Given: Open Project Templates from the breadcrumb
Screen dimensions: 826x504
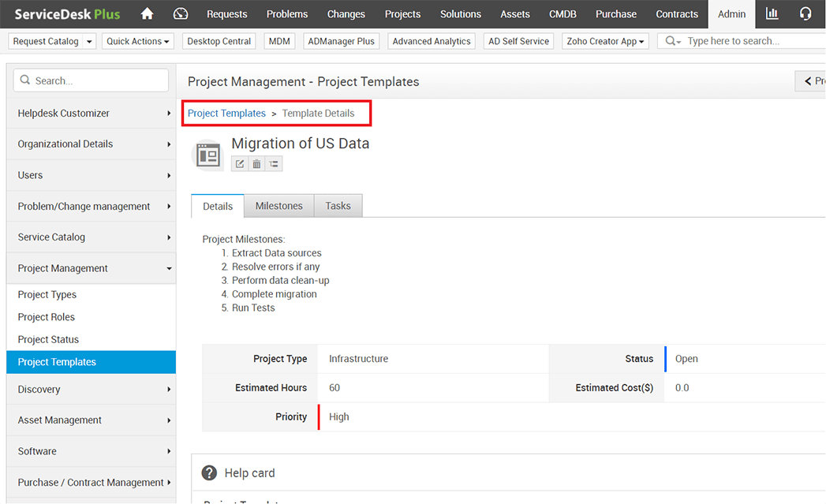Looking at the screenshot, I should tap(226, 113).
